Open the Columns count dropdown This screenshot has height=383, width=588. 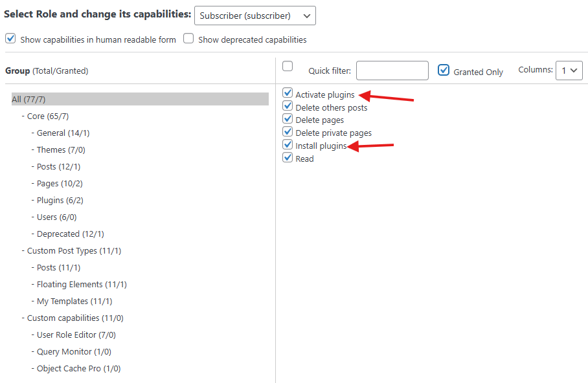(x=569, y=70)
